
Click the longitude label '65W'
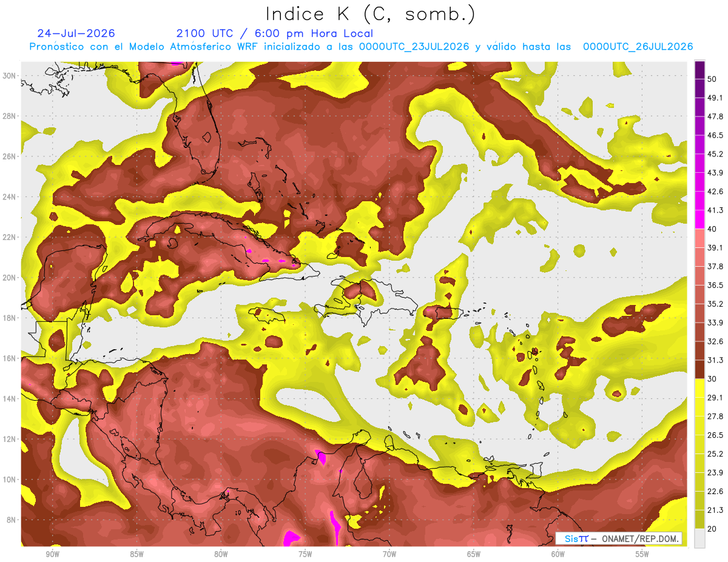[474, 555]
